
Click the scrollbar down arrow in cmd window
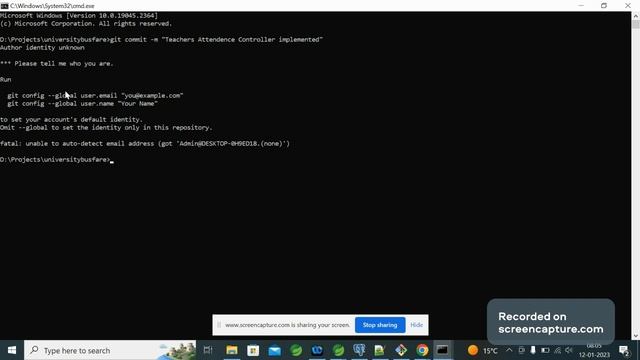(x=636, y=336)
